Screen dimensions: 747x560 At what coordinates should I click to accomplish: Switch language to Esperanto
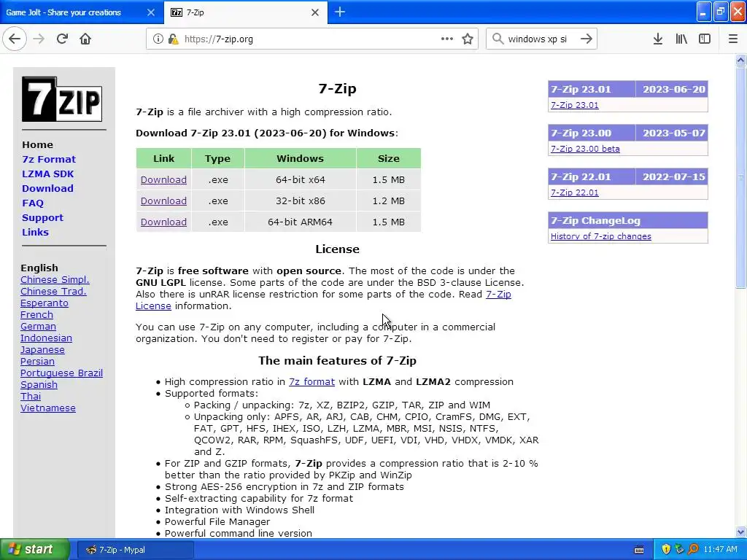[x=44, y=303]
